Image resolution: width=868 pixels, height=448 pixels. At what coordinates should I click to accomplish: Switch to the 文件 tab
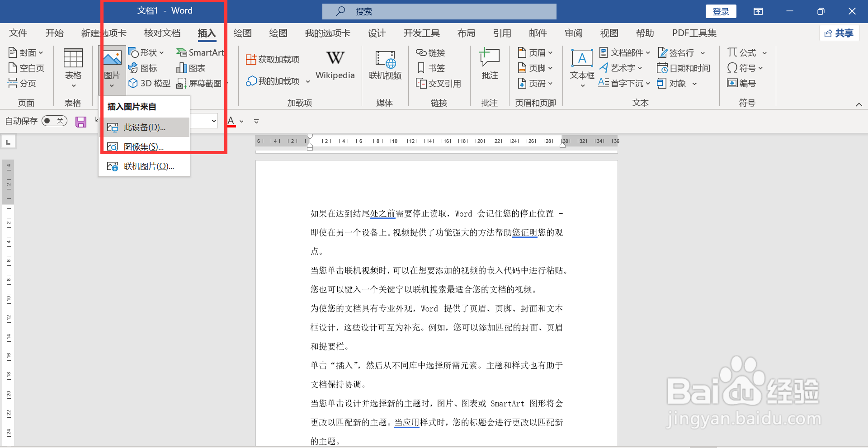click(18, 33)
